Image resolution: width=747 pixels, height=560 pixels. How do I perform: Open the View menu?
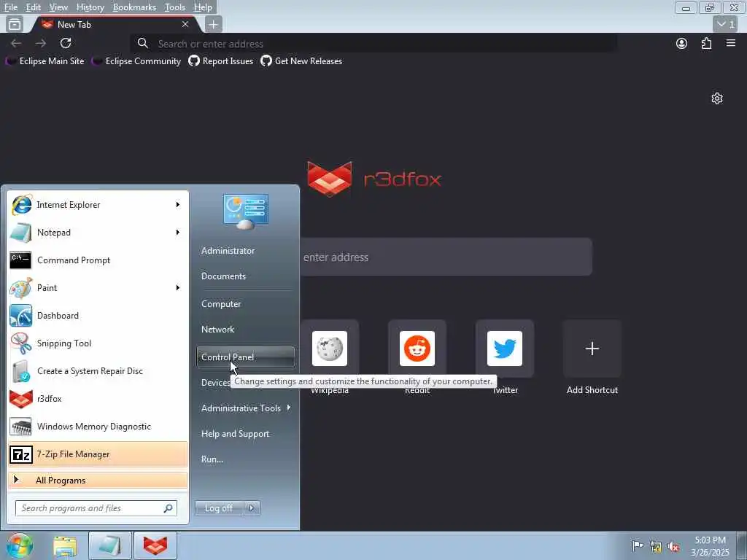[58, 7]
